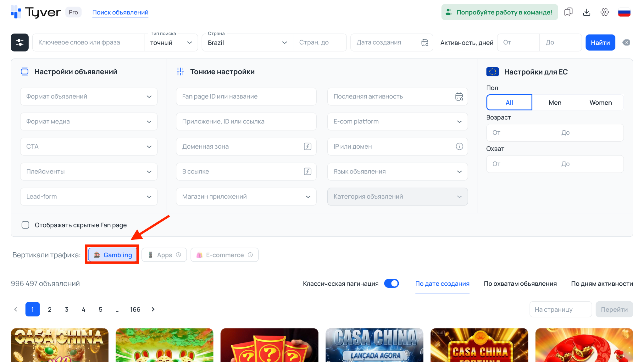This screenshot has height=362, width=644.
Task: Open calendar for Последняя активность
Action: point(459,97)
